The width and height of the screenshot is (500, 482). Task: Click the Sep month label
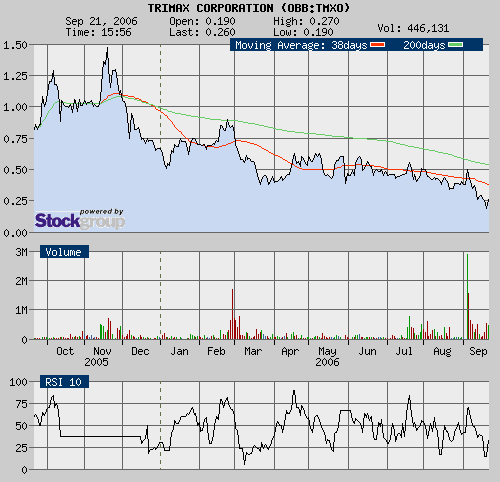click(x=478, y=351)
